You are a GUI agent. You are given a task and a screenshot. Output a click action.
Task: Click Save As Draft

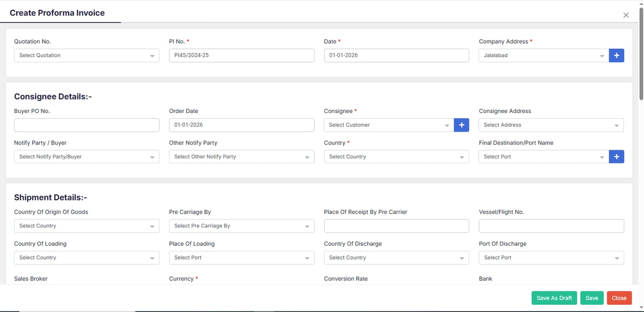(x=554, y=297)
